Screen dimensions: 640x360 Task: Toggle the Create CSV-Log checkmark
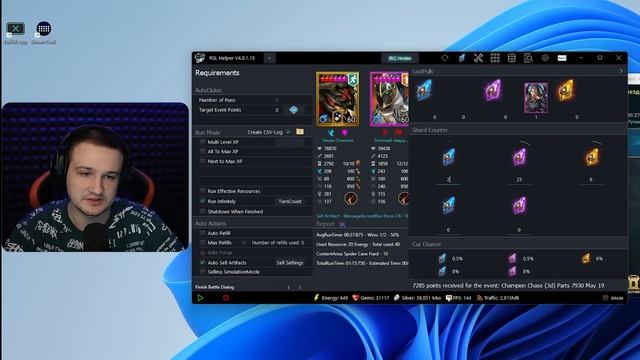point(289,132)
